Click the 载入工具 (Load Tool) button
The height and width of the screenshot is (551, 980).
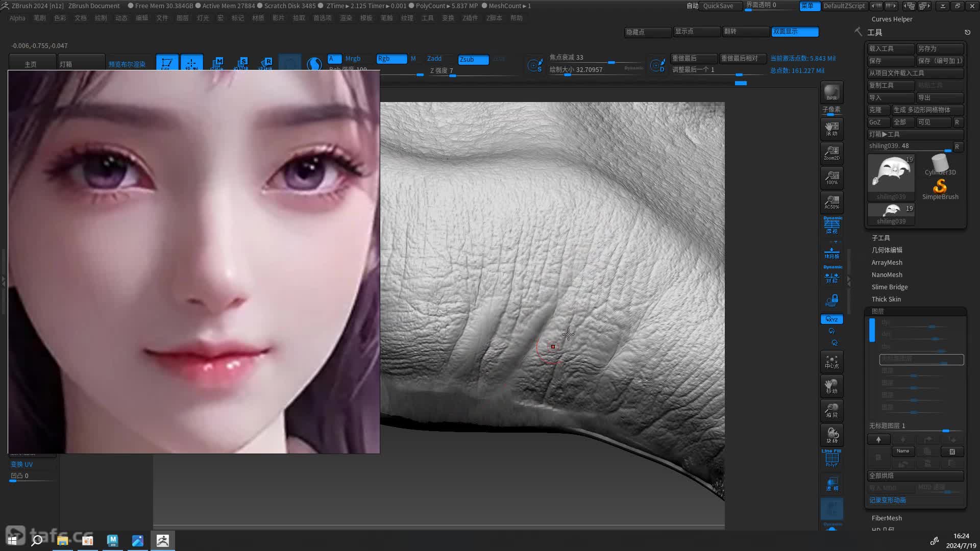(x=891, y=48)
